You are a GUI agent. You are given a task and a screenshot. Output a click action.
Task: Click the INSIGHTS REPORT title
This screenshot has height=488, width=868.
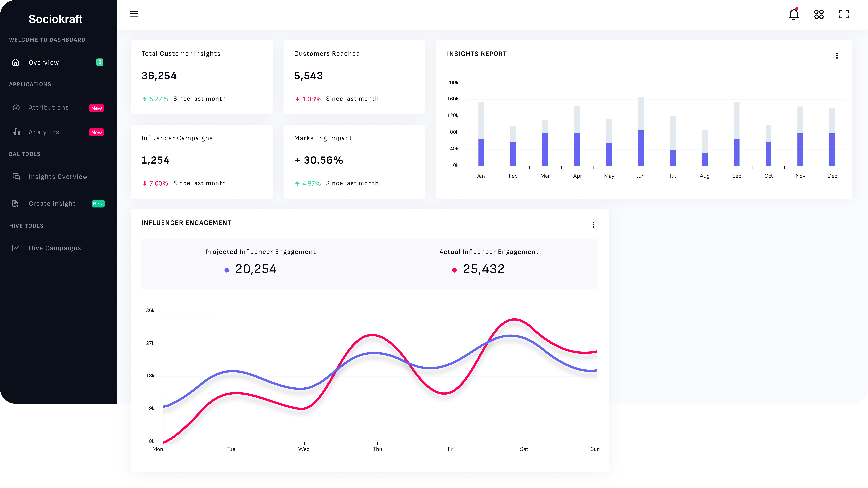pos(477,54)
